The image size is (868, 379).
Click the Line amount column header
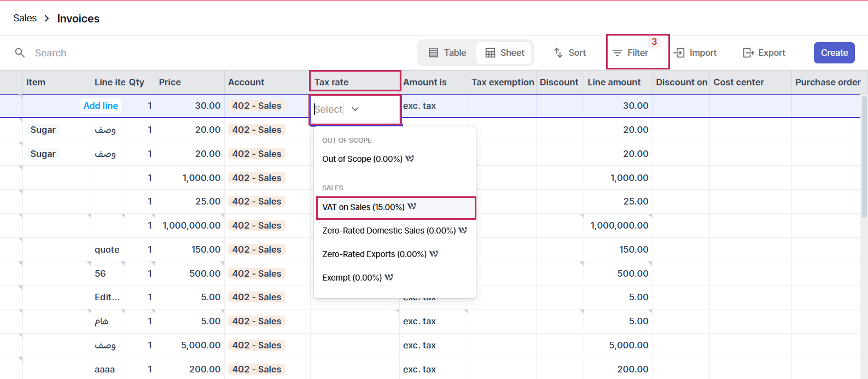618,82
